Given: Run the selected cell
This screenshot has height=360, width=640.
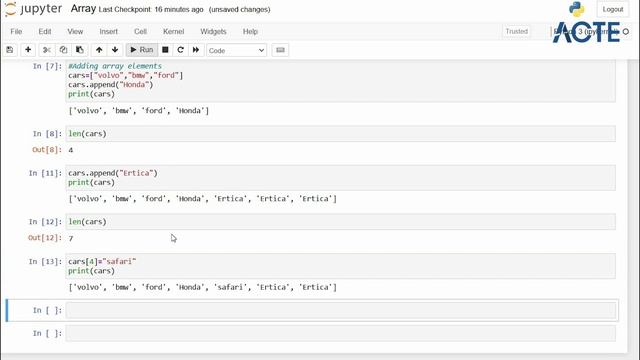Looking at the screenshot, I should tap(142, 50).
